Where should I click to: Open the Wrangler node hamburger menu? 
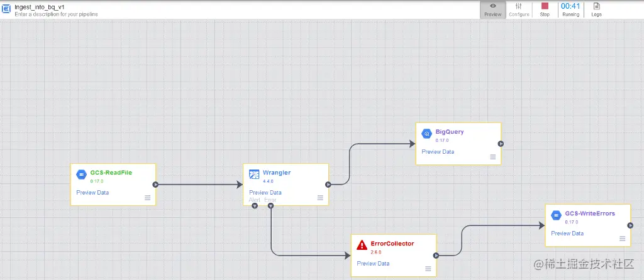tap(320, 198)
